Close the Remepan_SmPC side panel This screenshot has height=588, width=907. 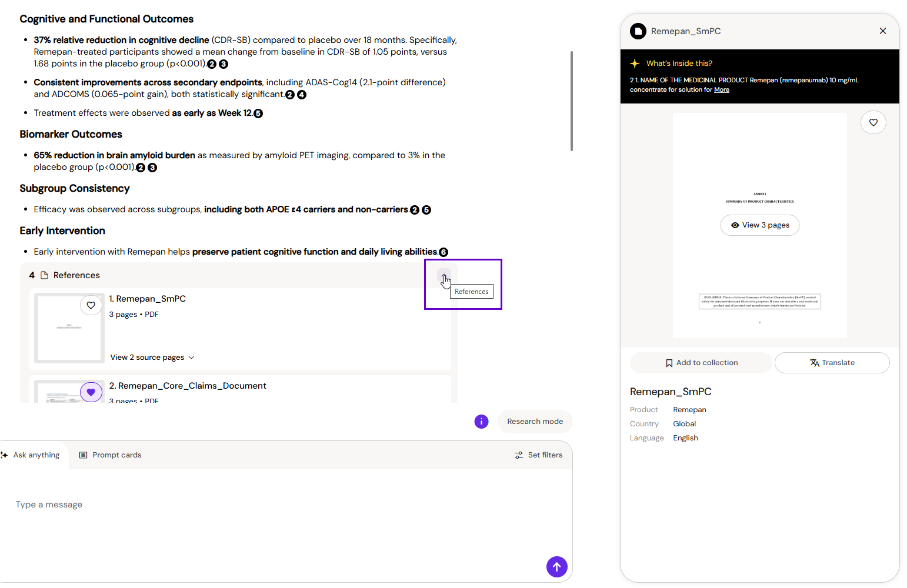pyautogui.click(x=883, y=31)
